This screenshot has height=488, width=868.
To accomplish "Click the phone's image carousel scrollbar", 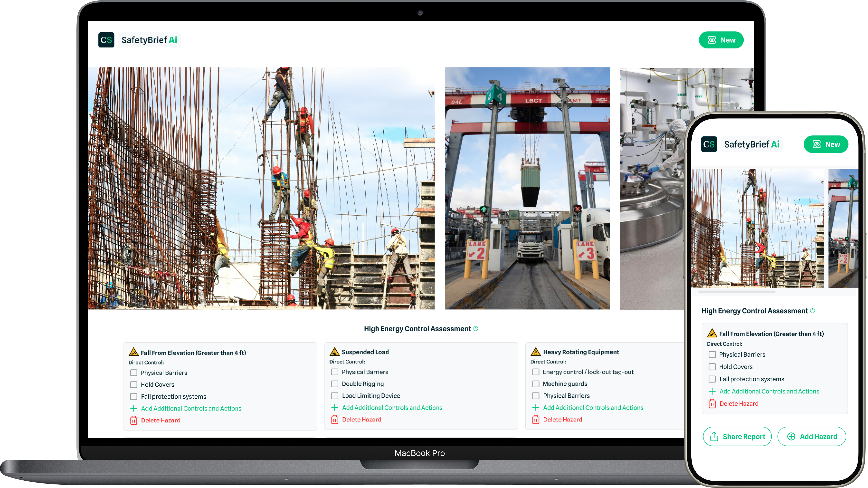I will click(x=737, y=292).
